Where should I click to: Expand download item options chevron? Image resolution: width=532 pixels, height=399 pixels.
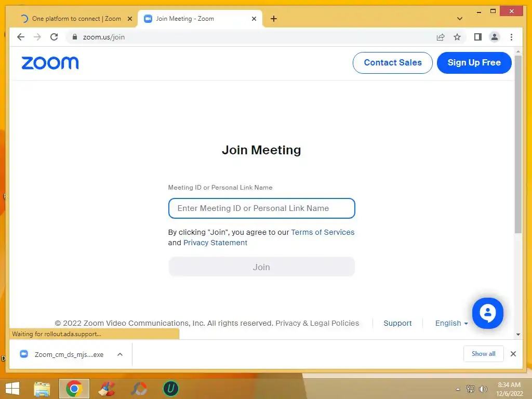120,354
